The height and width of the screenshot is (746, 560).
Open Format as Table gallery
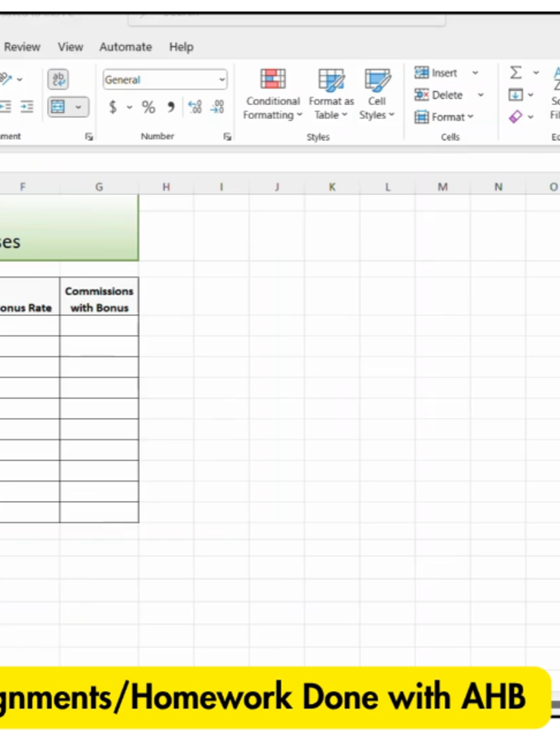click(x=331, y=95)
